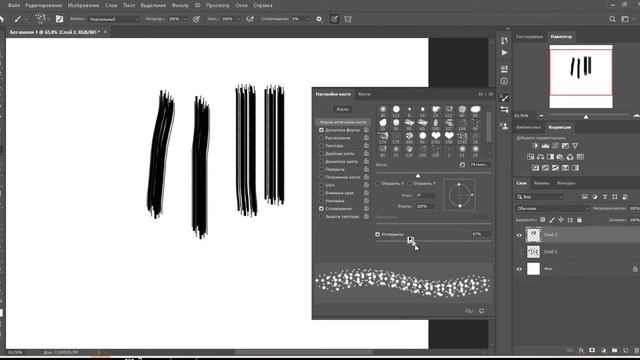The height and width of the screenshot is (360, 640).
Task: Open the Фильтр menu
Action: point(180,5)
